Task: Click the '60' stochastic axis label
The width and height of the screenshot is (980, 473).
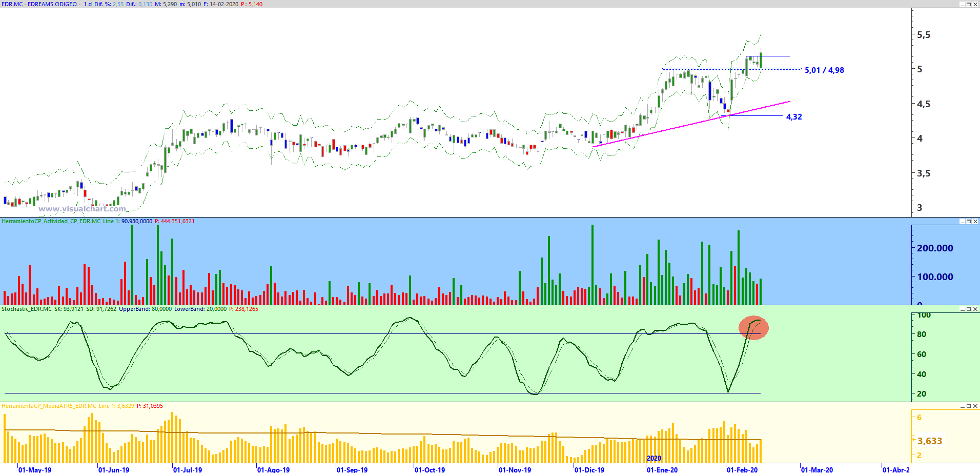Action: [x=922, y=354]
